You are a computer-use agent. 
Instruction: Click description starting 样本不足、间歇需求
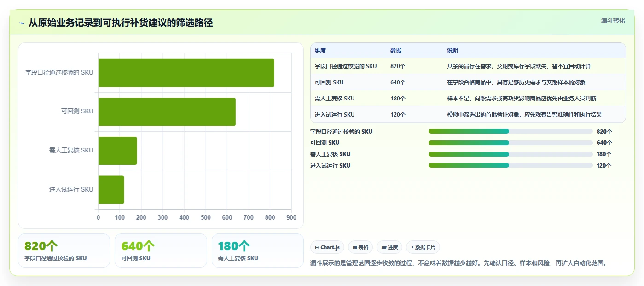pyautogui.click(x=522, y=99)
